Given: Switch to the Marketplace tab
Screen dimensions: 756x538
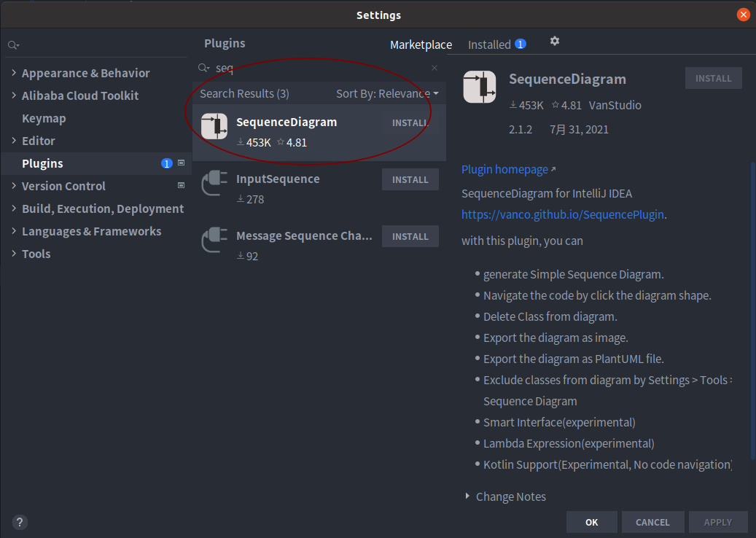Looking at the screenshot, I should click(421, 44).
